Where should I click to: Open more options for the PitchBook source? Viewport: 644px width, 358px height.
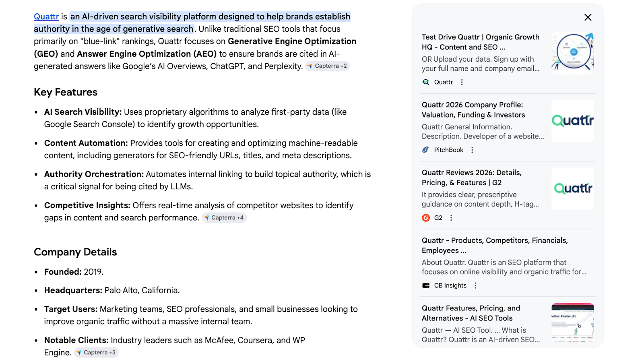pyautogui.click(x=472, y=150)
